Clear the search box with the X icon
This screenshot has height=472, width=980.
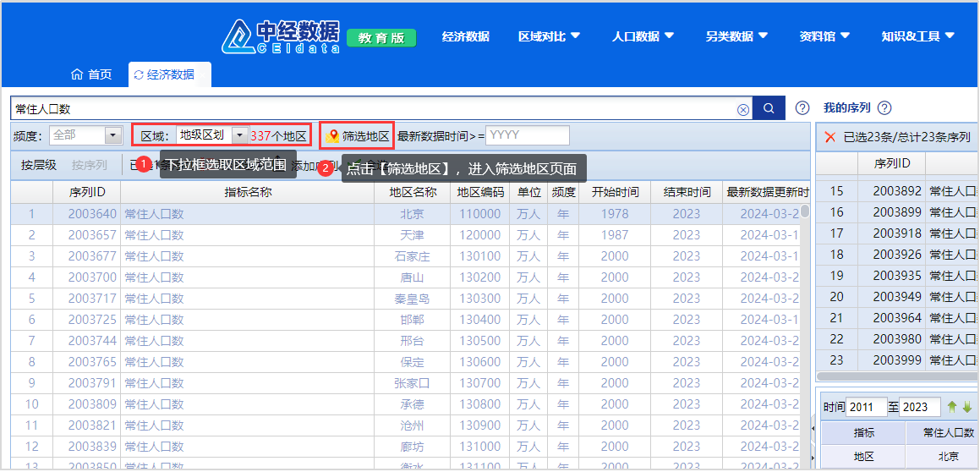742,109
